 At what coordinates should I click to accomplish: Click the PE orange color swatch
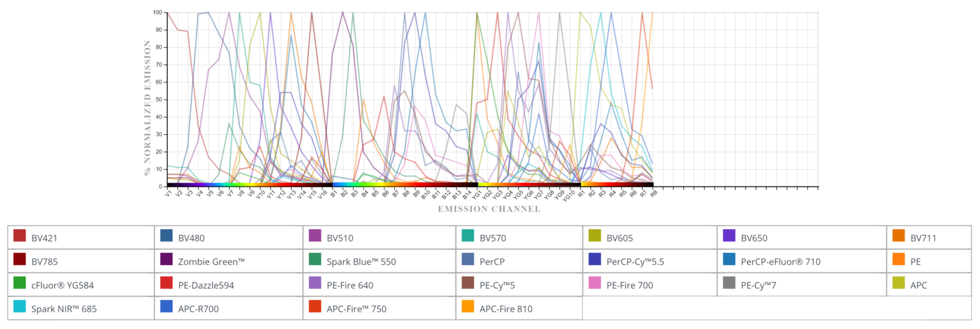click(898, 259)
